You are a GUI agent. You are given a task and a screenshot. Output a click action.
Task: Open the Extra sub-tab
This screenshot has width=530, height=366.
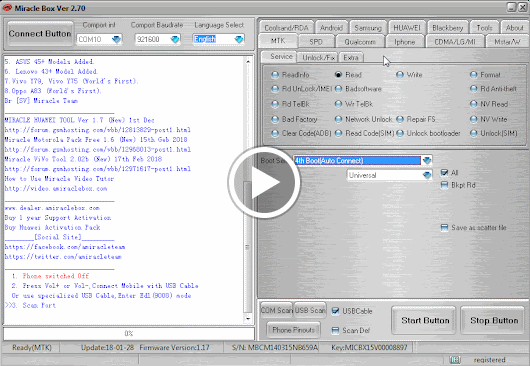coord(351,57)
